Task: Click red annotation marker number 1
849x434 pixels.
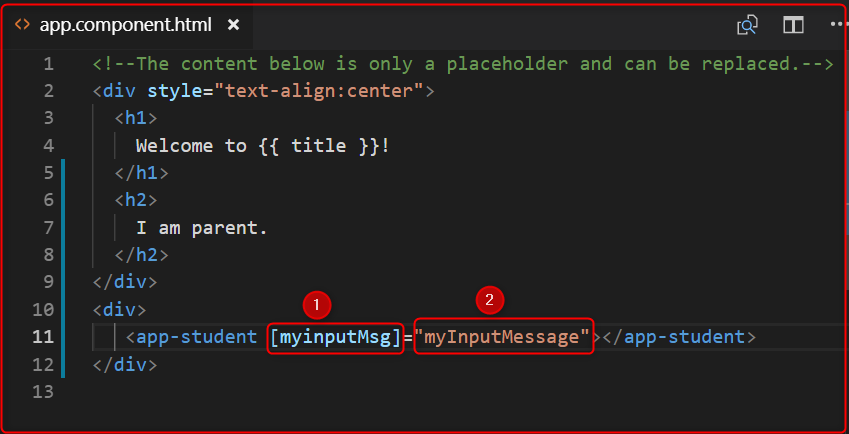Action: coord(316,303)
